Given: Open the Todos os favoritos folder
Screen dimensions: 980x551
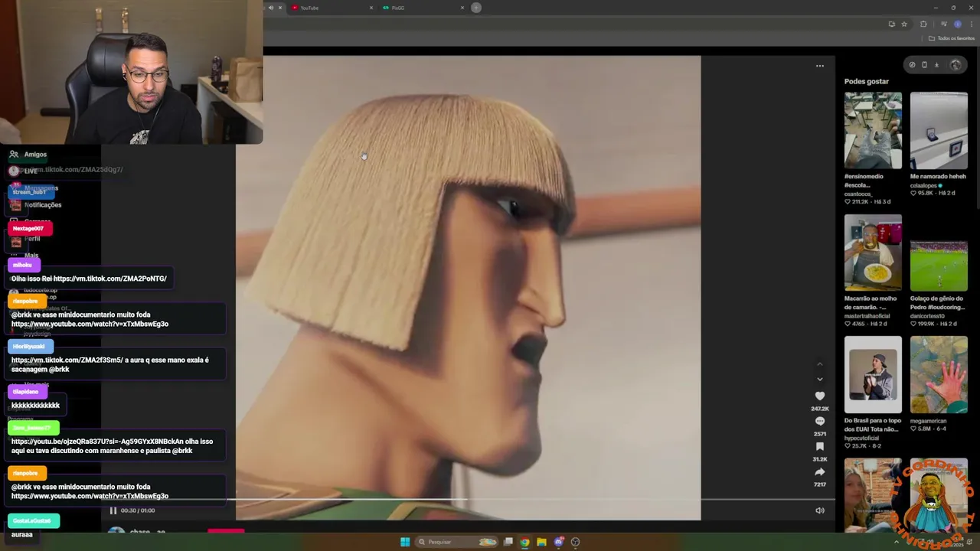Looking at the screenshot, I should click(952, 38).
